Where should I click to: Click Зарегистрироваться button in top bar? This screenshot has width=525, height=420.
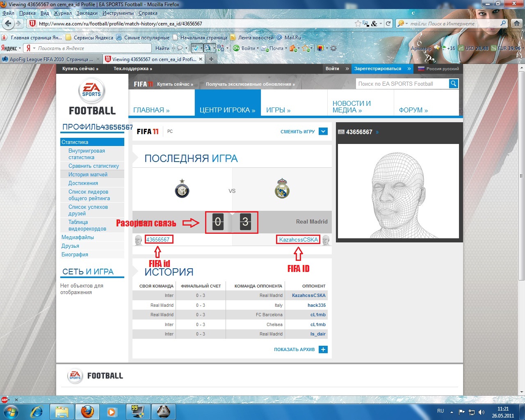(382, 68)
